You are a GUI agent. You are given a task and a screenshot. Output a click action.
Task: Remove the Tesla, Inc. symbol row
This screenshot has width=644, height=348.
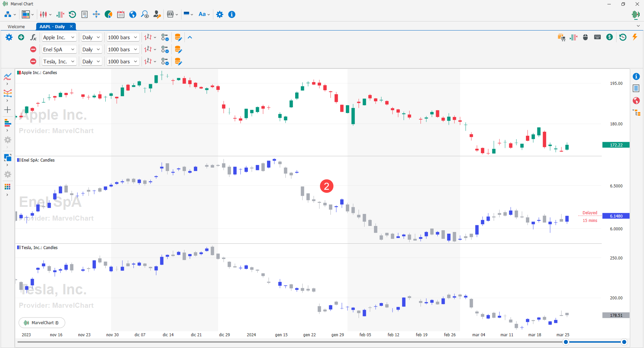[33, 61]
